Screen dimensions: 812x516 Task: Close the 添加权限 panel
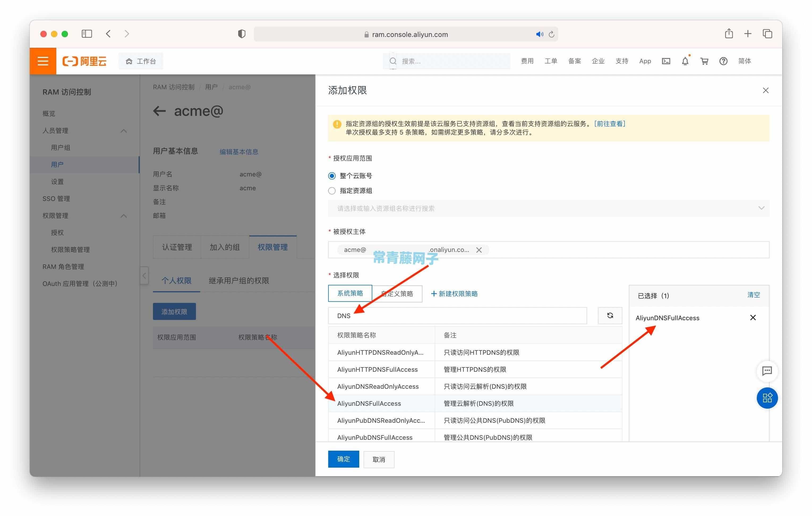766,90
